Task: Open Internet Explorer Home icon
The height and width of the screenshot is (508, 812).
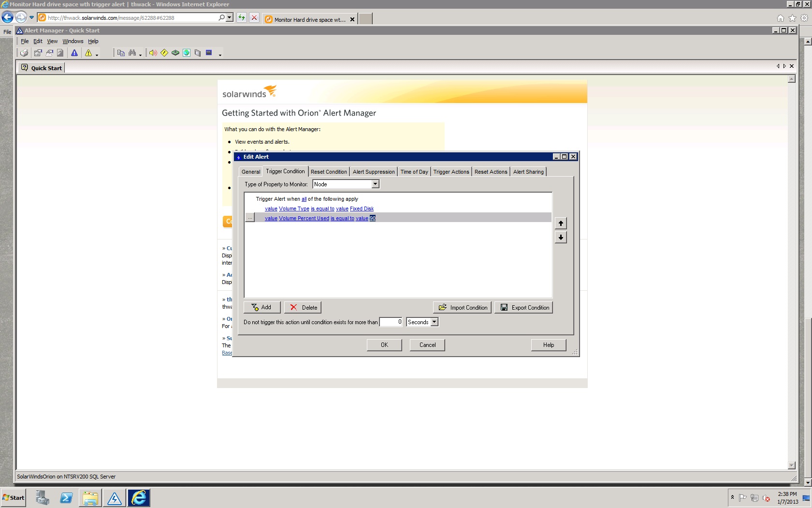Action: coord(781,18)
